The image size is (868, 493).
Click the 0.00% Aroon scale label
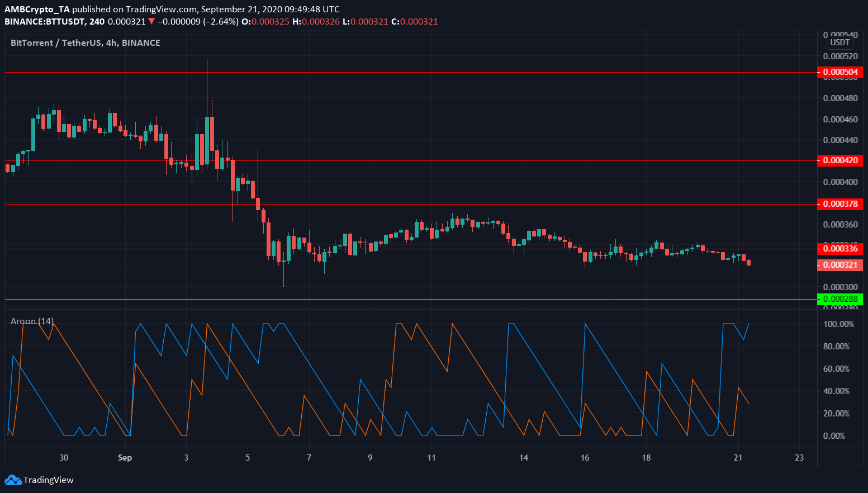click(834, 436)
